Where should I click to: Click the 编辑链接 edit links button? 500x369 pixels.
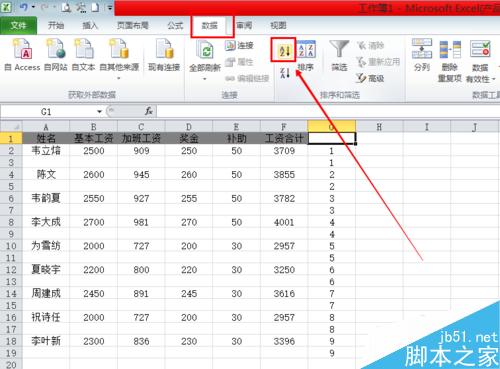tap(247, 79)
